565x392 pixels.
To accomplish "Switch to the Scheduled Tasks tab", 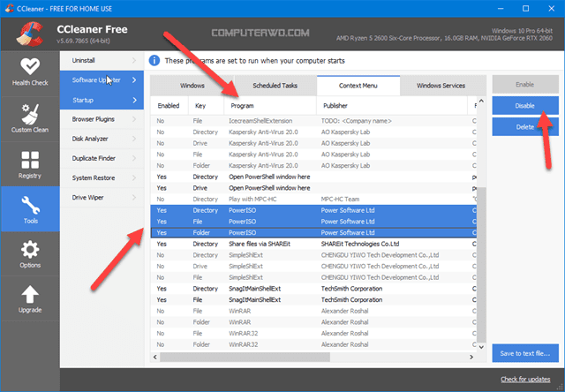I will [x=275, y=86].
